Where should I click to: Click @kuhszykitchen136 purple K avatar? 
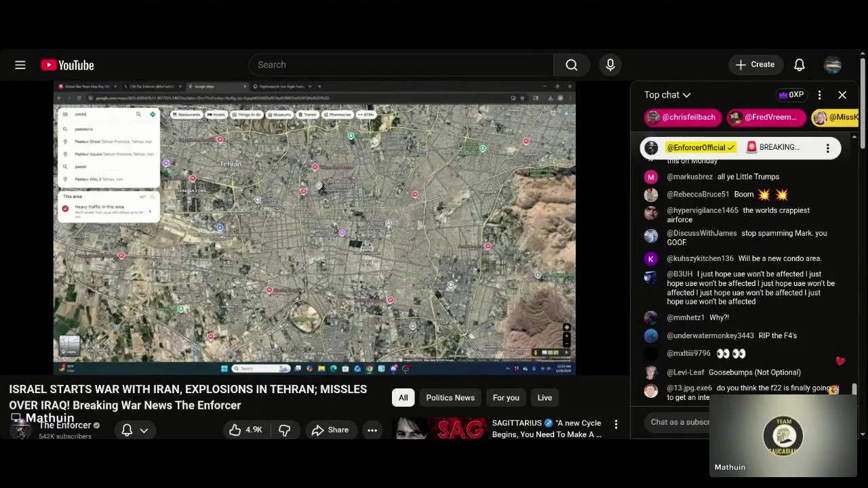pyautogui.click(x=651, y=258)
